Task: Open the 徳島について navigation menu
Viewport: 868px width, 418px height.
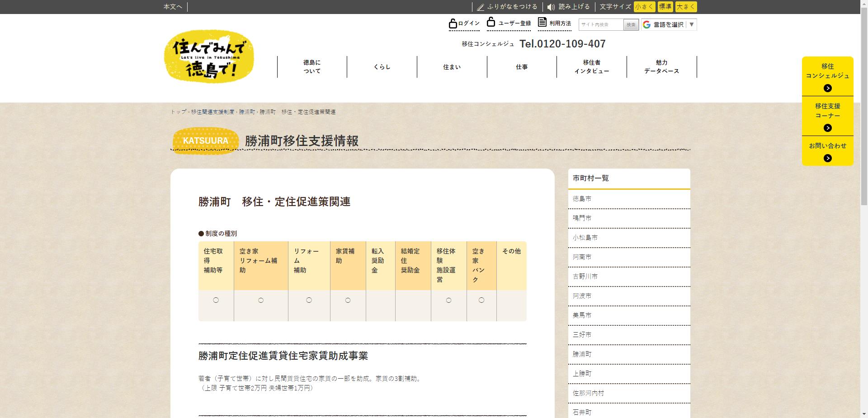Action: pyautogui.click(x=312, y=67)
